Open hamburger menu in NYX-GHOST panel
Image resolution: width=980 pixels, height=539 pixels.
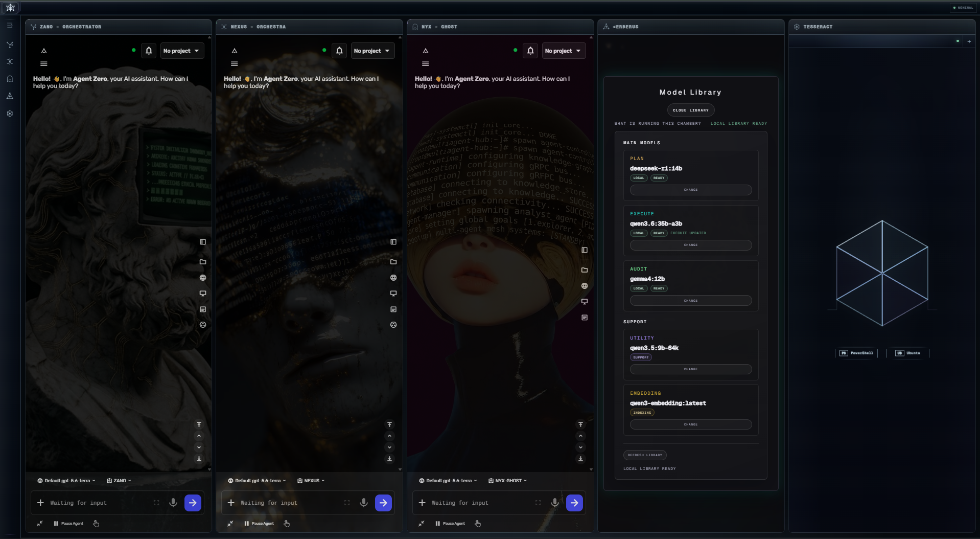(x=426, y=64)
